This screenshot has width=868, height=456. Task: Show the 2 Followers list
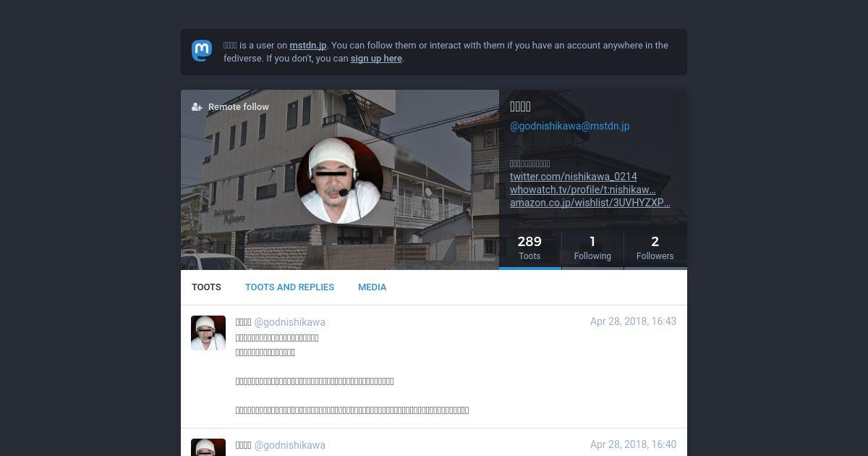click(655, 248)
